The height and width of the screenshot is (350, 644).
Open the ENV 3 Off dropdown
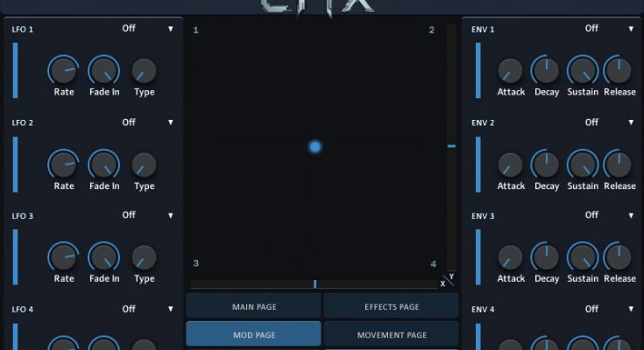coord(609,215)
